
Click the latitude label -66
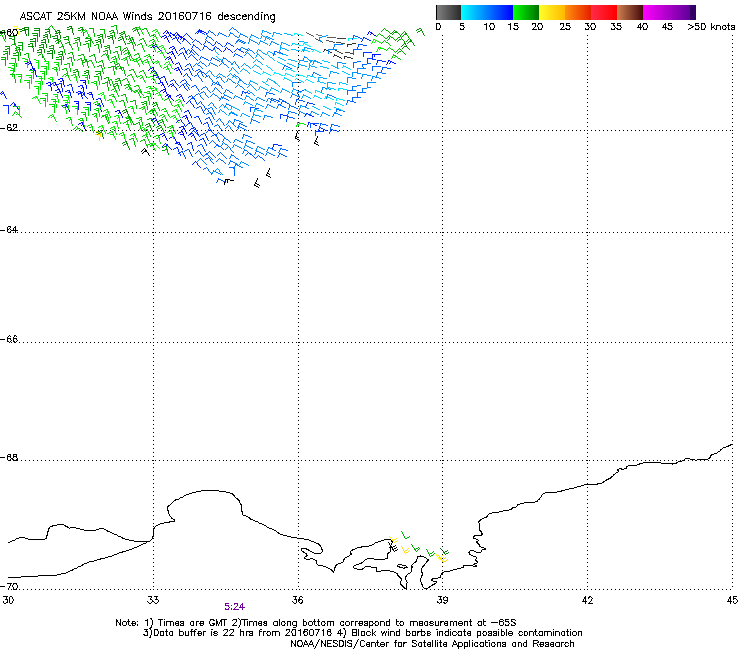pyautogui.click(x=9, y=340)
